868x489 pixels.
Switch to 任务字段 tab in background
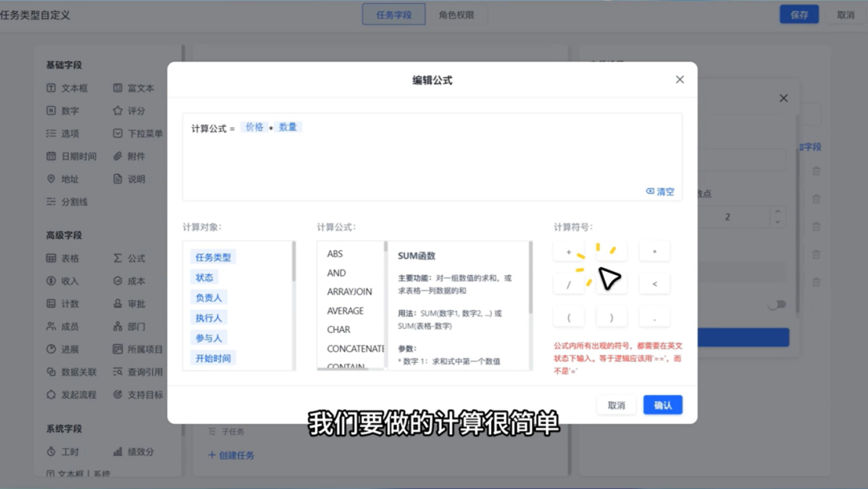[394, 15]
